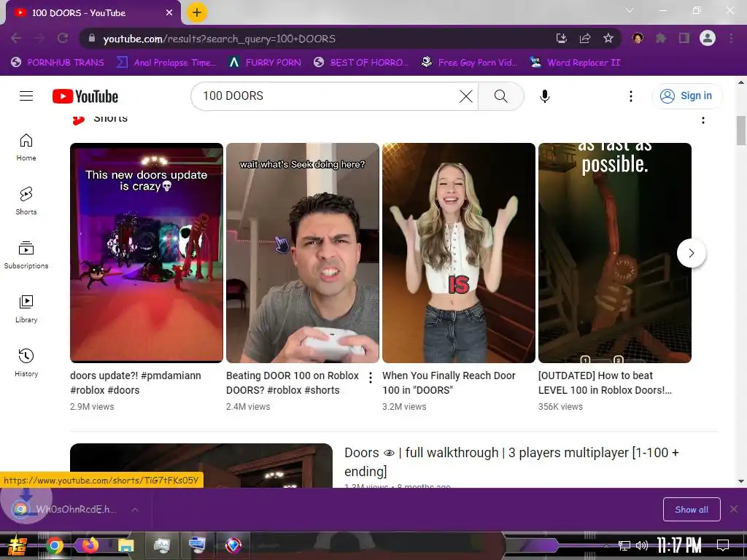Open the notifications action center
This screenshot has width=747, height=560.
coord(723,545)
